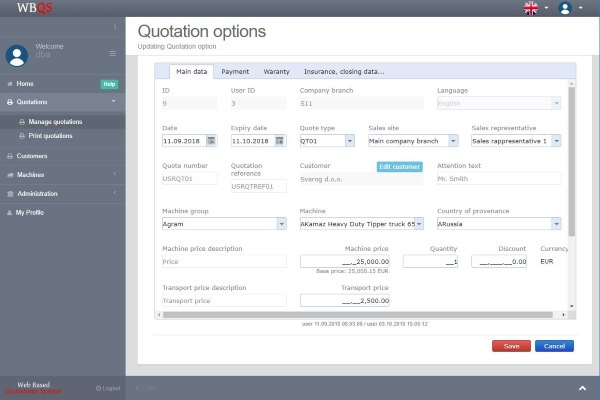Click the hamburger menu icon beside Welcome
Screen dimensions: 600x400
click(x=112, y=53)
